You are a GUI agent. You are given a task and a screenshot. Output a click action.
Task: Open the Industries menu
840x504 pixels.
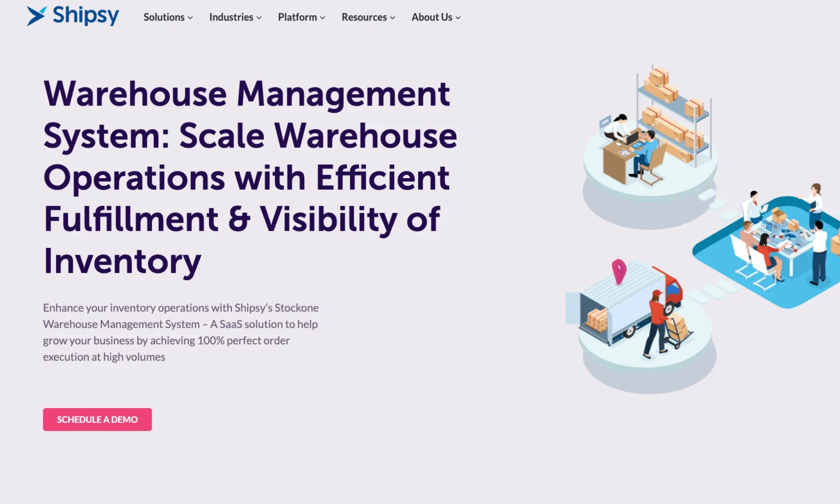tap(231, 17)
